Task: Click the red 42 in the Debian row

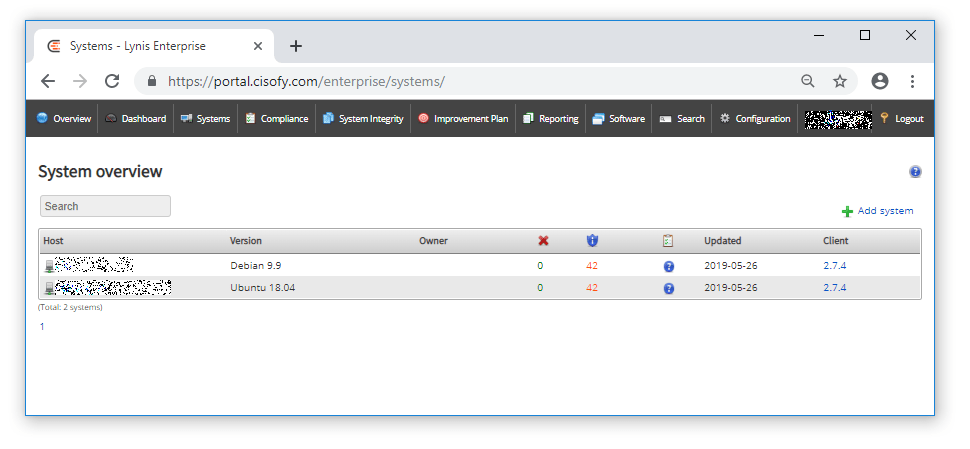Action: [x=592, y=266]
